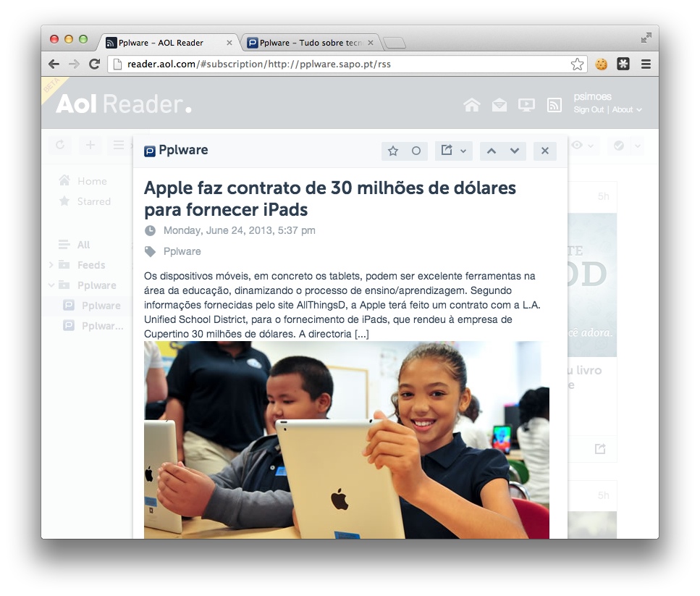Open the article title about Apple iPads
Image resolution: width=700 pixels, height=596 pixels.
point(330,198)
